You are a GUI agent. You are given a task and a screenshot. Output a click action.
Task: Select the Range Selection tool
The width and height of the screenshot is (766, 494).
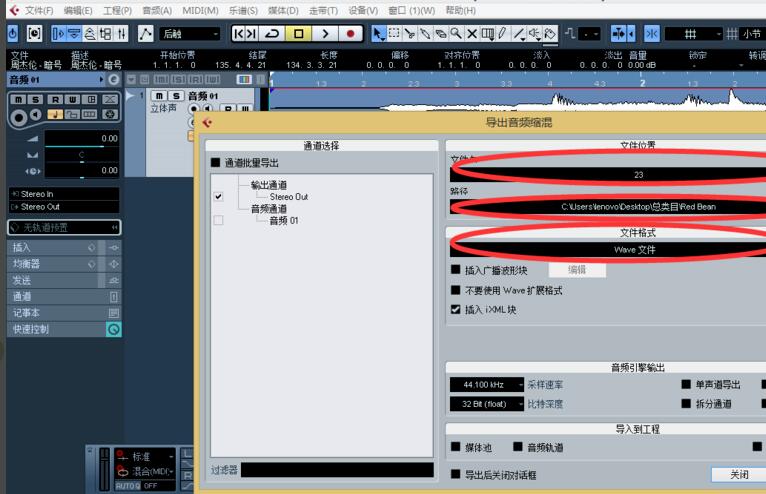tap(394, 33)
